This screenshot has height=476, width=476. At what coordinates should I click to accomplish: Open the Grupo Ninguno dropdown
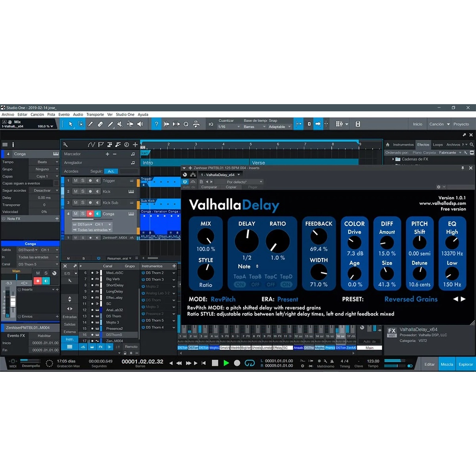tap(44, 169)
